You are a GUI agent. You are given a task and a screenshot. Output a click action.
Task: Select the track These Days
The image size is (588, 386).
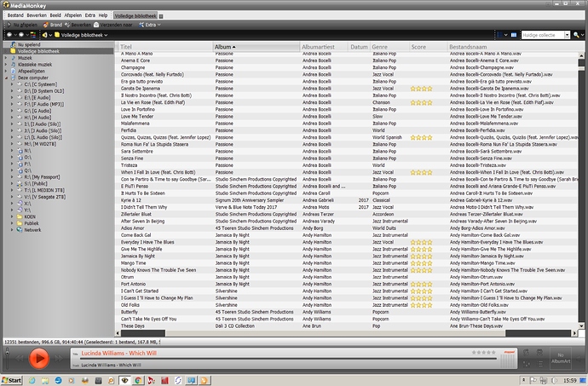132,326
